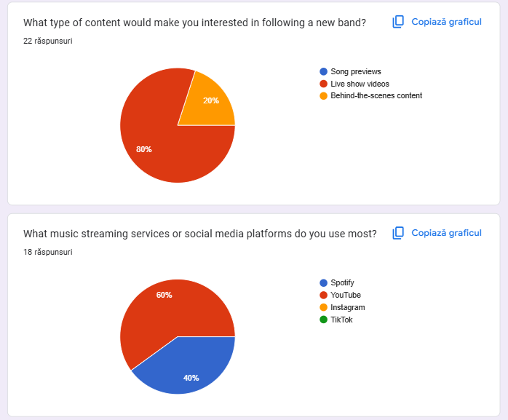Image resolution: width=508 pixels, height=420 pixels.
Task: Select the Spotify legend label
Action: [x=342, y=282]
